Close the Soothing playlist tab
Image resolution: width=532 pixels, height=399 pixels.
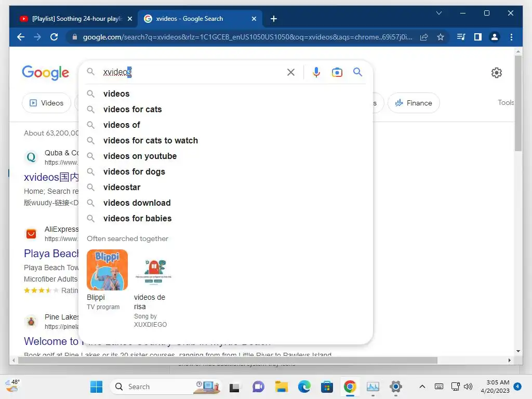[x=129, y=19]
